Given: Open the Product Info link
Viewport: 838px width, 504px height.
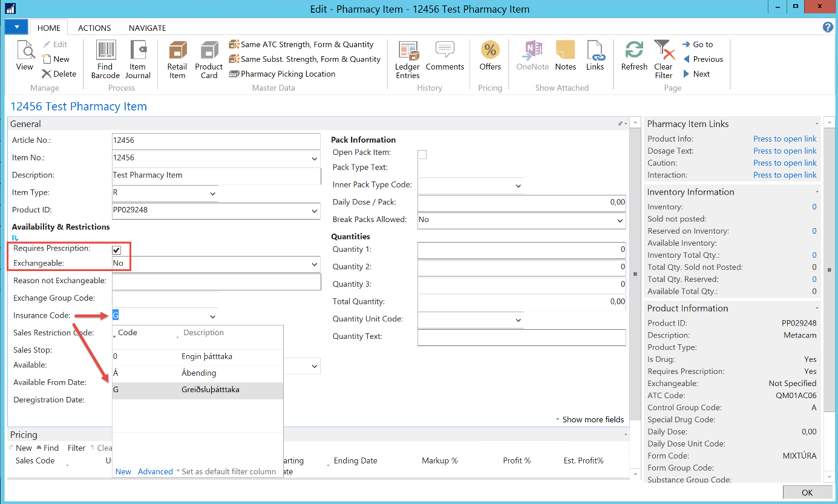Looking at the screenshot, I should (785, 139).
